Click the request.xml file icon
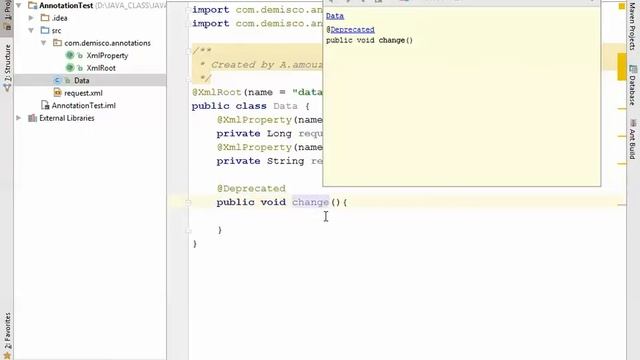Viewport: 640px width, 360px height. coord(57,93)
